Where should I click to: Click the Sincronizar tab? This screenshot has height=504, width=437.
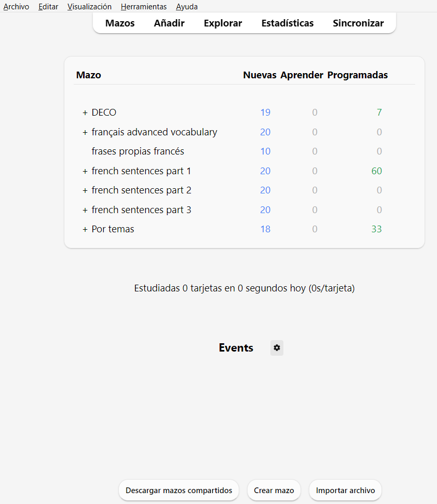click(x=358, y=23)
